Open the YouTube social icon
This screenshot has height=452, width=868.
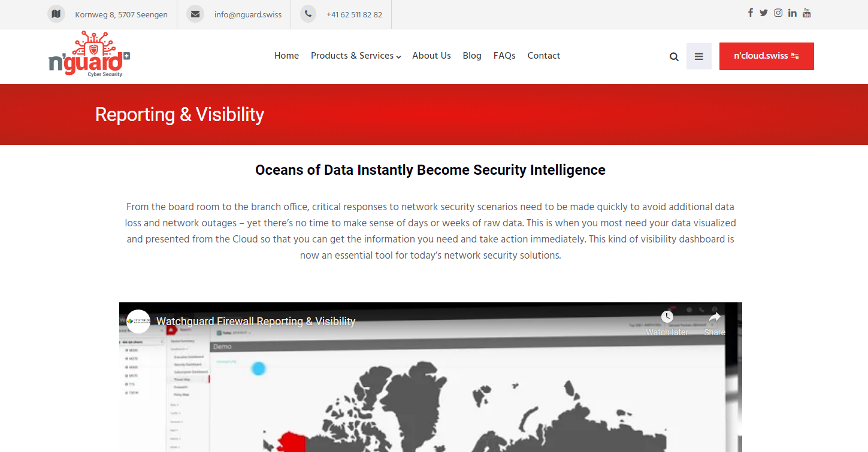tap(807, 13)
